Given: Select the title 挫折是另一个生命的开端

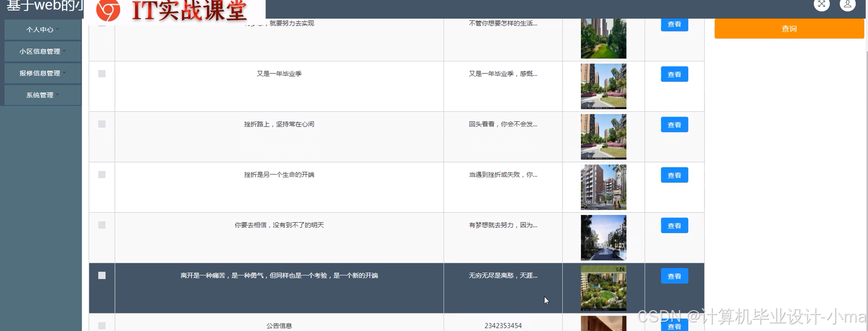Looking at the screenshot, I should coord(279,175).
